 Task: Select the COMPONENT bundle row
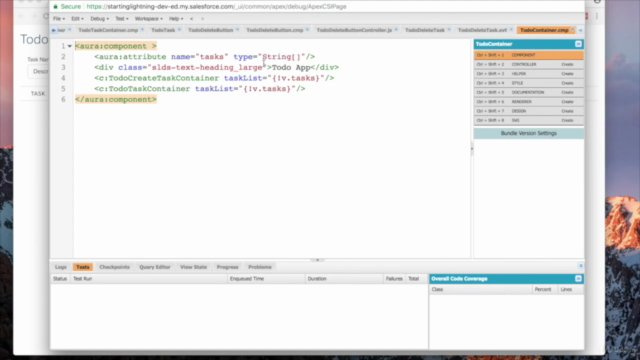click(529, 55)
